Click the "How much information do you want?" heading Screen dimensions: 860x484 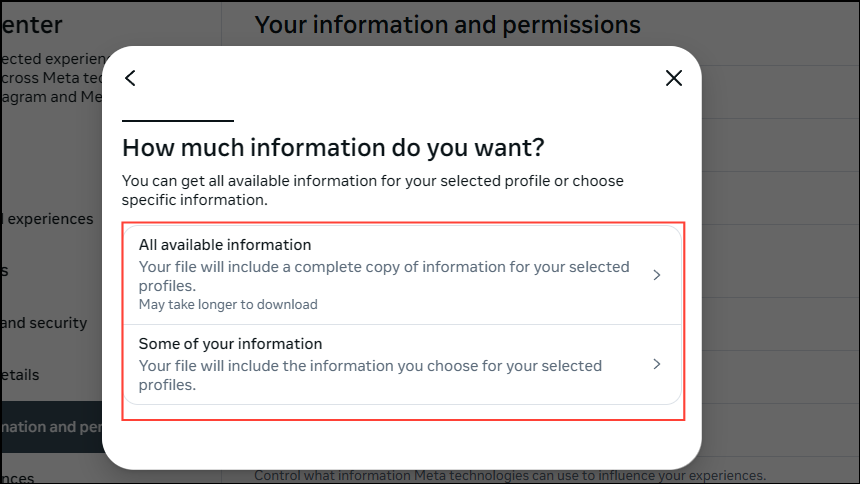point(333,149)
